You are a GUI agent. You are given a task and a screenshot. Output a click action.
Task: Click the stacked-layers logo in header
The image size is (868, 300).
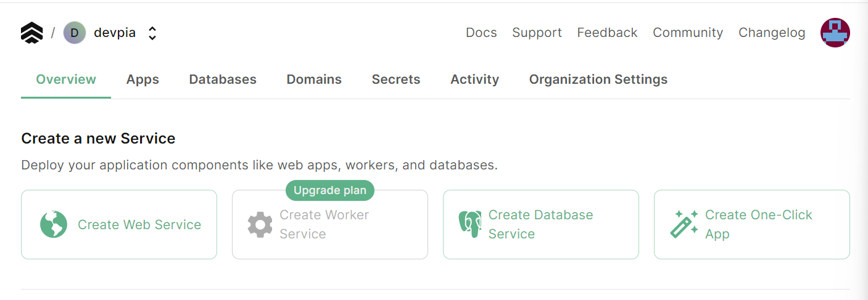click(32, 33)
